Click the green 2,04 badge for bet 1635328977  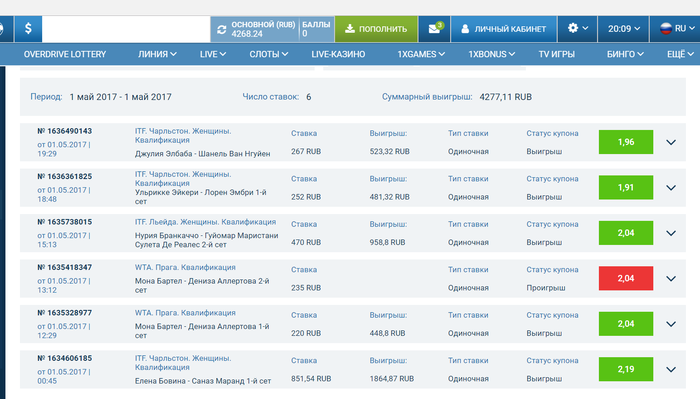tap(625, 324)
